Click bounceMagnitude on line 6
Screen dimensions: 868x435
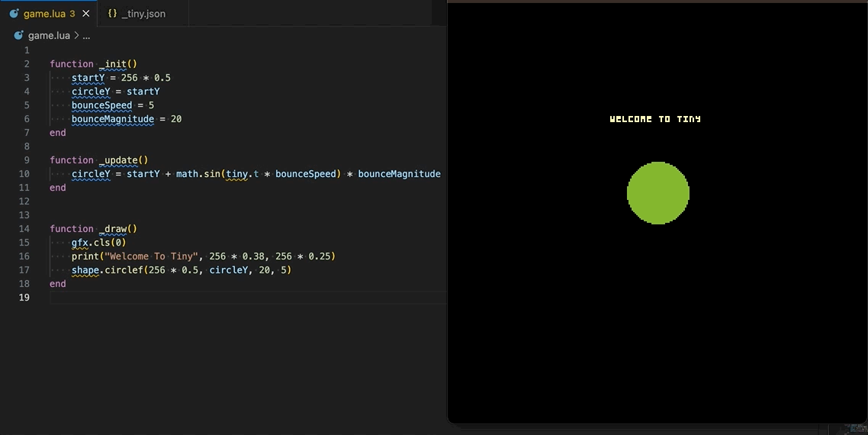[x=113, y=118]
